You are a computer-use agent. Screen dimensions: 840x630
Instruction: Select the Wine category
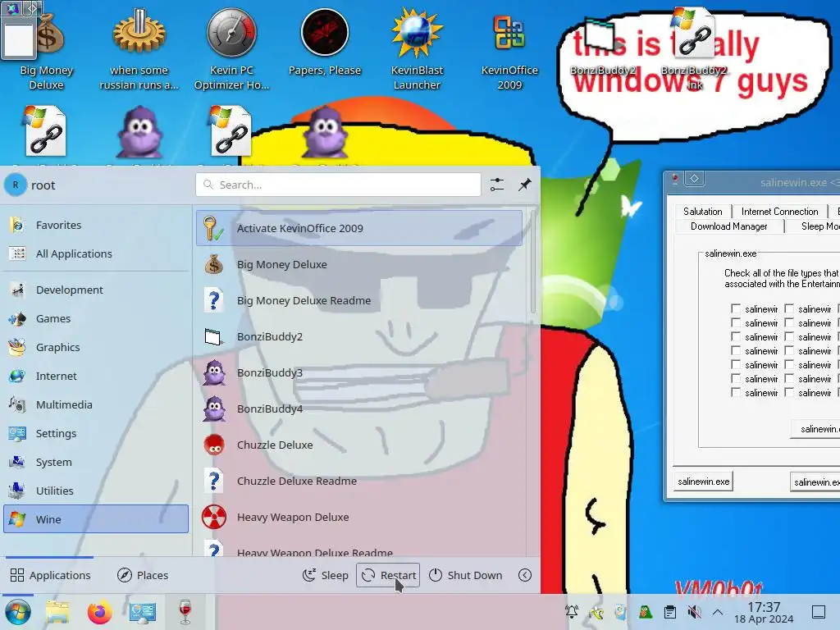tap(96, 519)
